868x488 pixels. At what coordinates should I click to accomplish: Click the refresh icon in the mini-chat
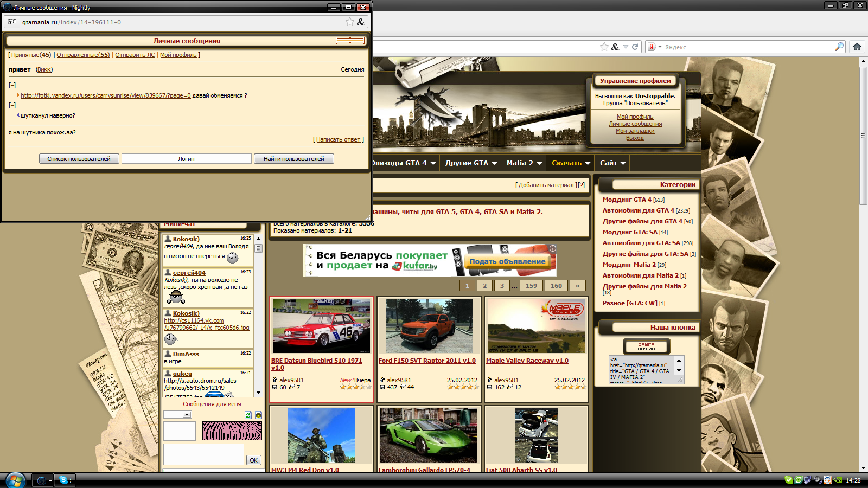point(248,415)
